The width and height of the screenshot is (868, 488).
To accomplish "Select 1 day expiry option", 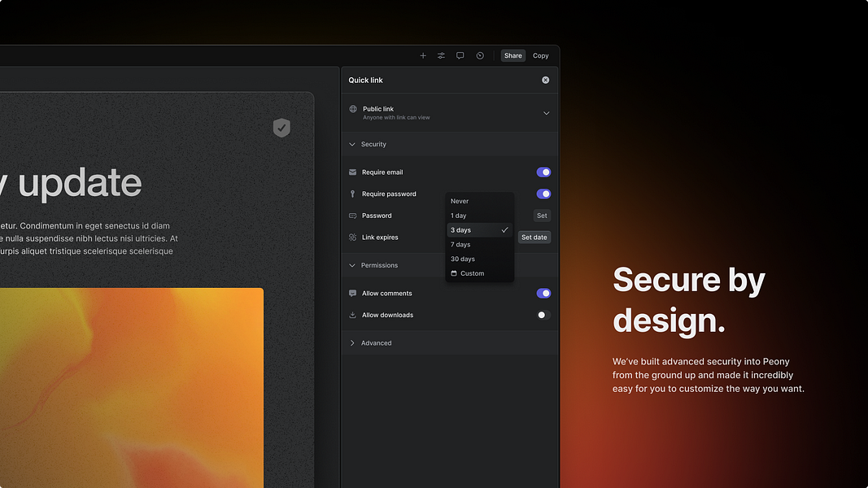I will pyautogui.click(x=479, y=216).
